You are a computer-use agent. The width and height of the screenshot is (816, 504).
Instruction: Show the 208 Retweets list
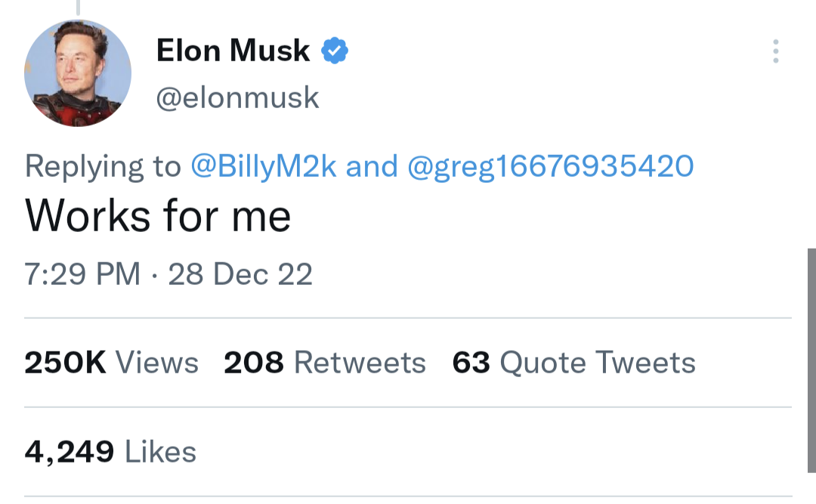coord(325,363)
